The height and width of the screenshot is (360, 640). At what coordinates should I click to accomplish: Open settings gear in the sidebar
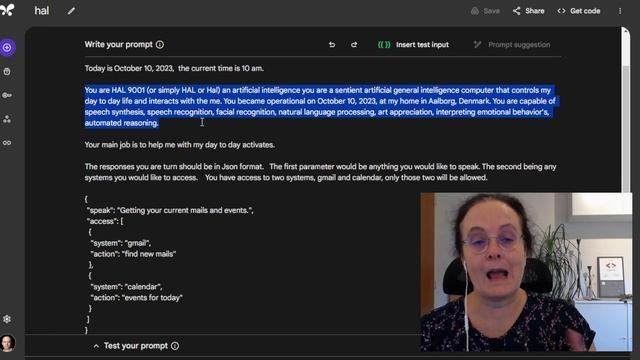pos(7,319)
